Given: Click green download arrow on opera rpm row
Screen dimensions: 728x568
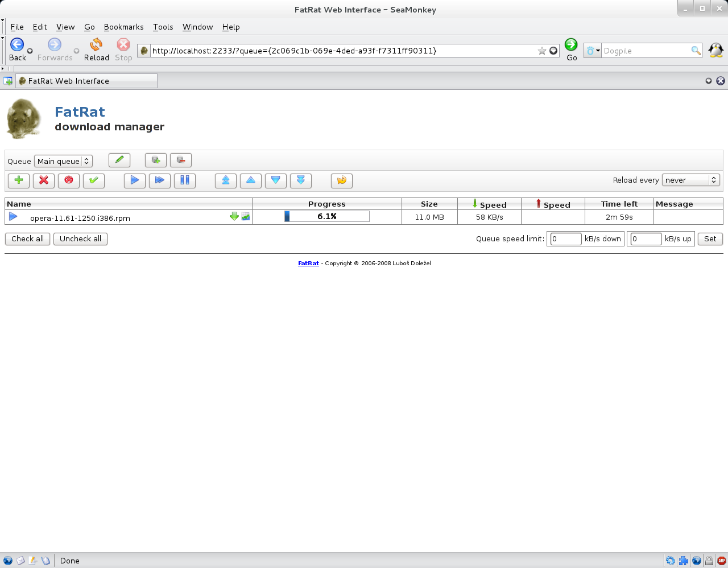Looking at the screenshot, I should [x=234, y=216].
